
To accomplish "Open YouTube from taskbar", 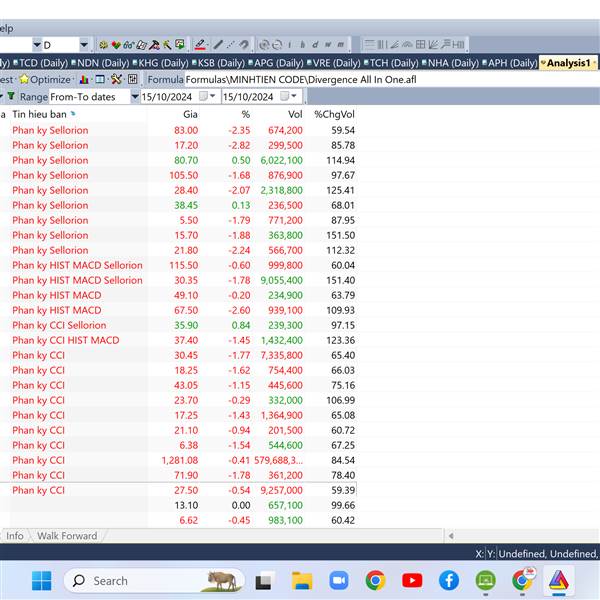I will pos(412,580).
